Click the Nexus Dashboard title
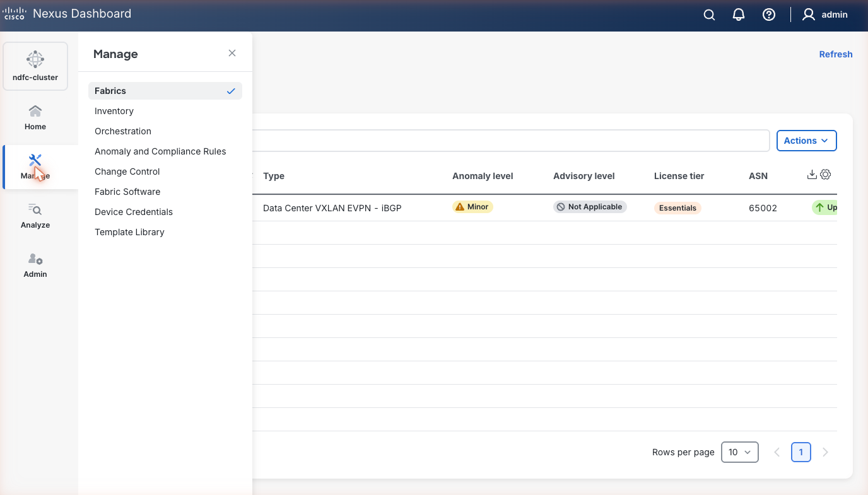The image size is (868, 495). [x=82, y=14]
